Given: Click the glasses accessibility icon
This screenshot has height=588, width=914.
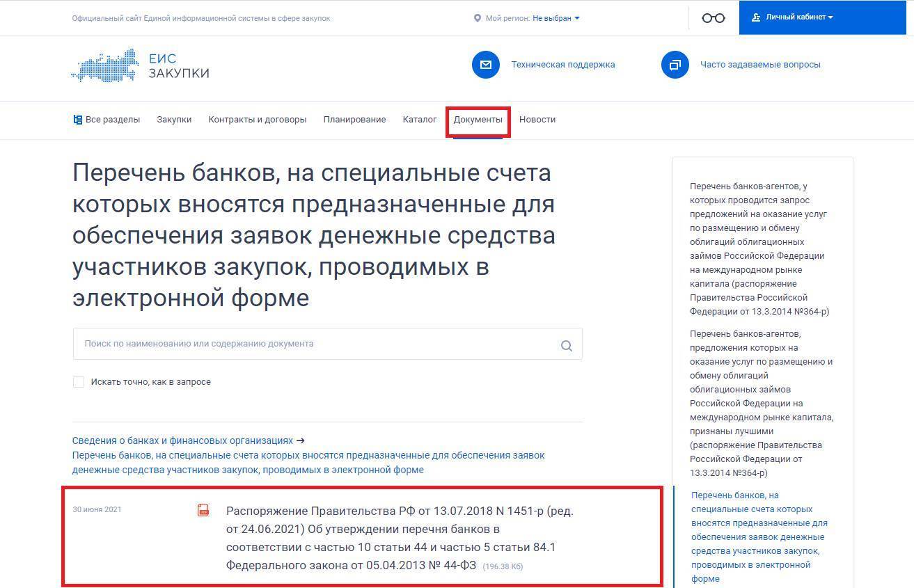Looking at the screenshot, I should point(713,18).
